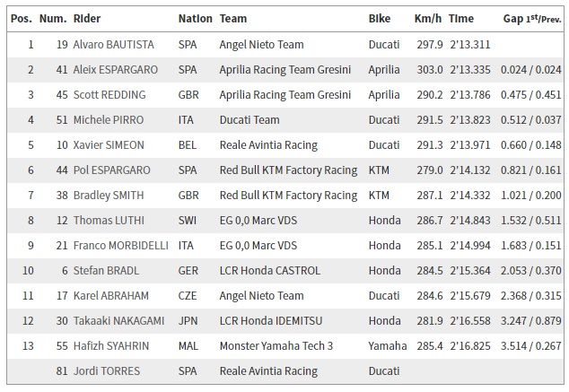Viewport: 569px width, 392px height.
Task: Click the Bike column header
Action: (x=380, y=19)
